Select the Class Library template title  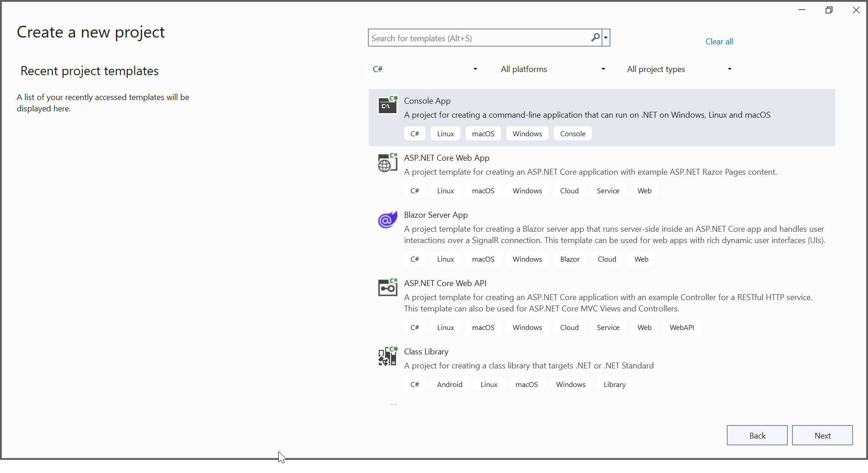point(426,352)
